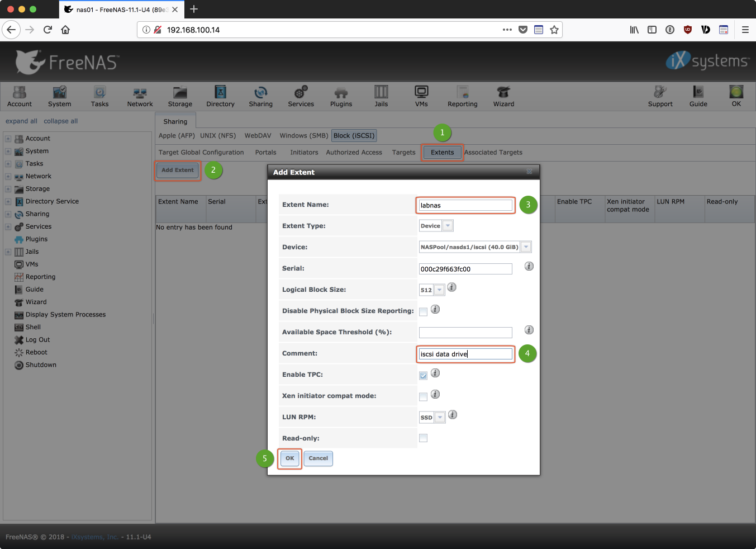Switch to the Associated Targets tab
The height and width of the screenshot is (549, 756).
tap(493, 153)
